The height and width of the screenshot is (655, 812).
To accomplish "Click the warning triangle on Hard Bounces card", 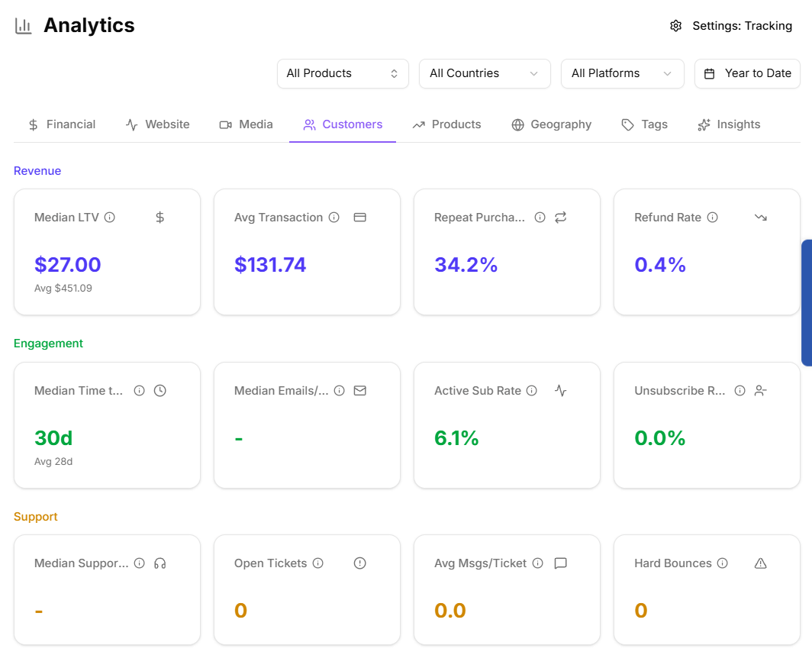I will 760,563.
